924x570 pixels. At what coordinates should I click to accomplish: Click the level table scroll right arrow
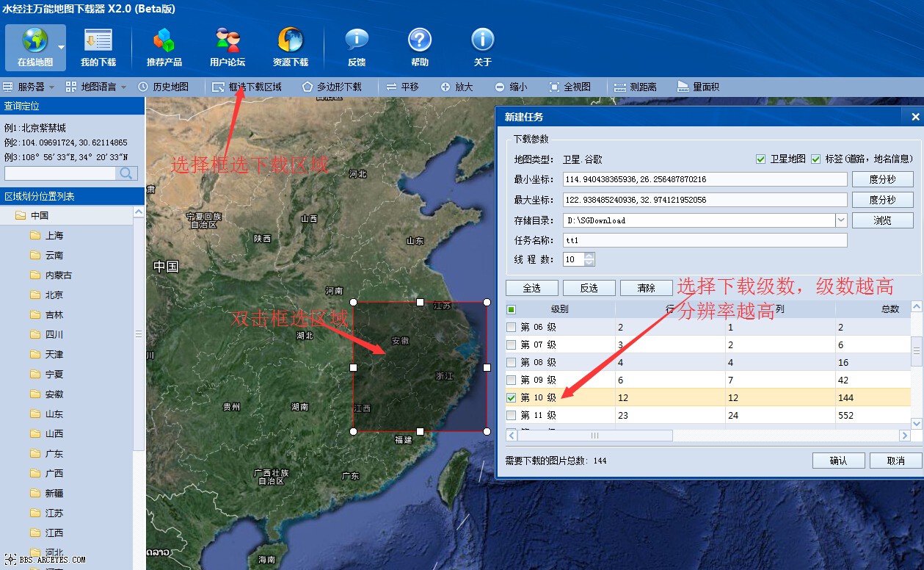click(905, 436)
